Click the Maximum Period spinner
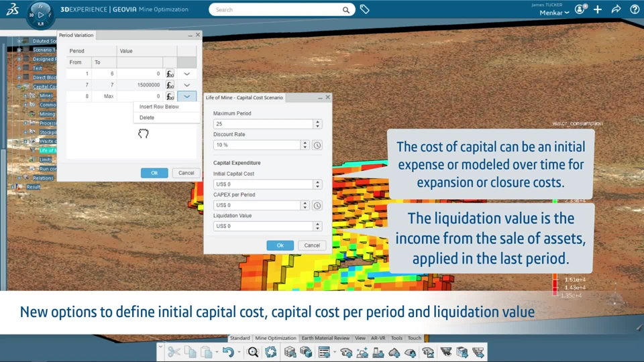 (317, 124)
